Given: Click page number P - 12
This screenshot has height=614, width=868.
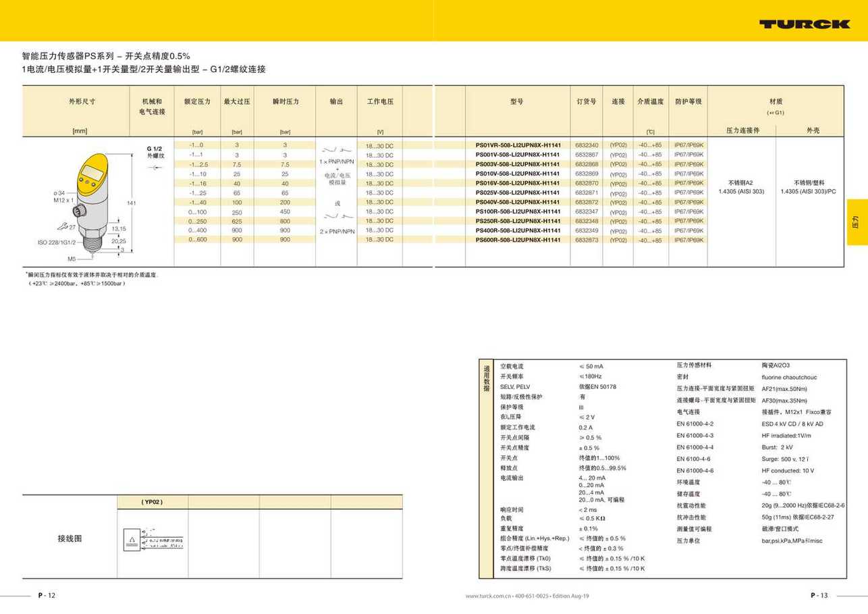Looking at the screenshot, I should pyautogui.click(x=47, y=595).
